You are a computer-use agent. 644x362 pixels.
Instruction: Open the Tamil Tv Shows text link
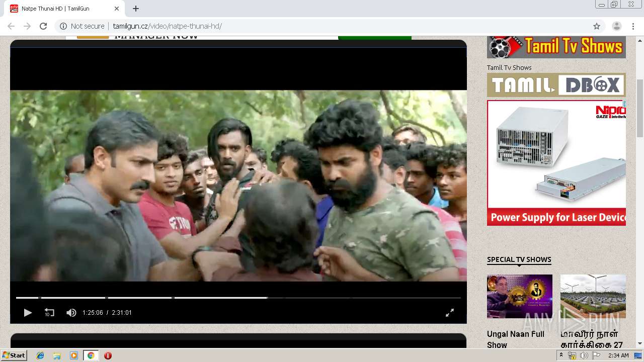[509, 67]
